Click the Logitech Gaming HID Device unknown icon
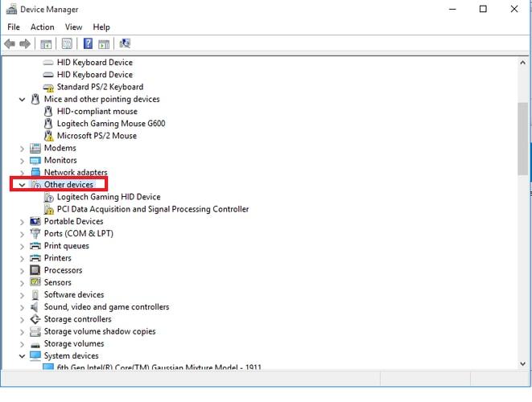 [x=48, y=197]
